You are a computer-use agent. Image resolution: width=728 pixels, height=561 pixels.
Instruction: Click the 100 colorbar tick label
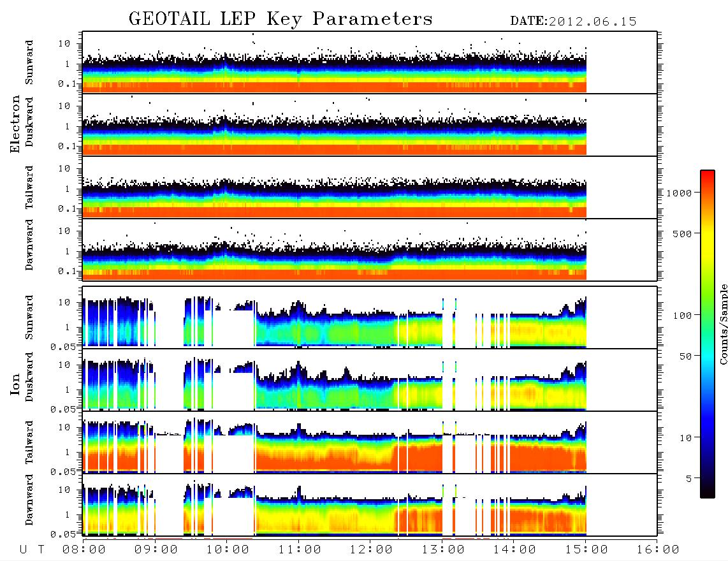[683, 316]
